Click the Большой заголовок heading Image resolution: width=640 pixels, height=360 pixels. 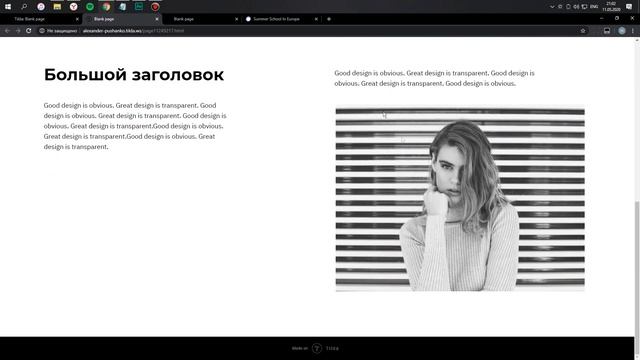click(x=134, y=75)
